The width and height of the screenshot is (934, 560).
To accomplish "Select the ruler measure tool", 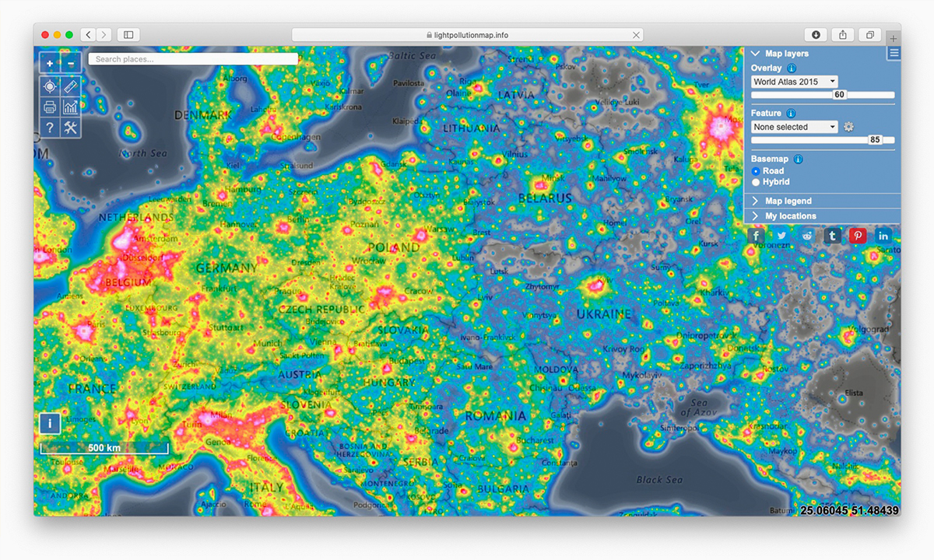I will coord(70,86).
